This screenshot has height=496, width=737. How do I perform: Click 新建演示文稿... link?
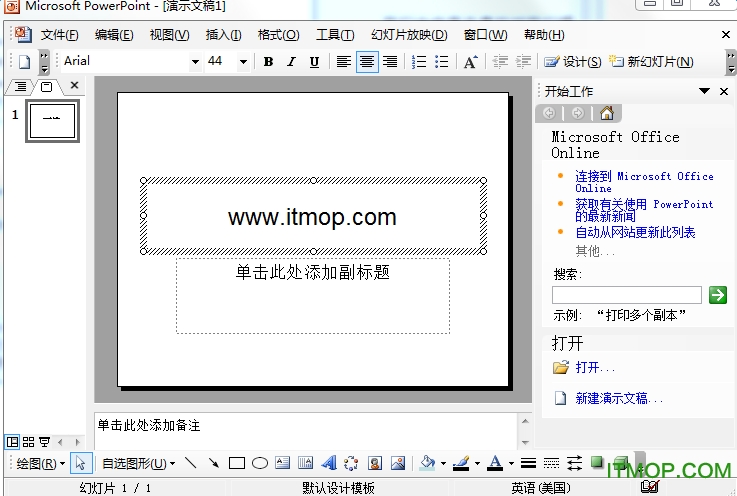click(x=619, y=398)
